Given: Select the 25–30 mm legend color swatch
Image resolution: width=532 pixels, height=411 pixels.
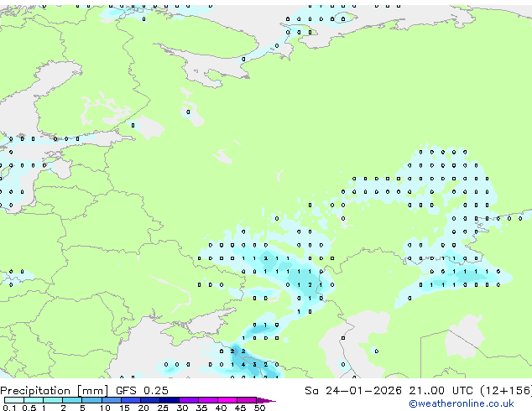Looking at the screenshot, I should click(x=170, y=400).
